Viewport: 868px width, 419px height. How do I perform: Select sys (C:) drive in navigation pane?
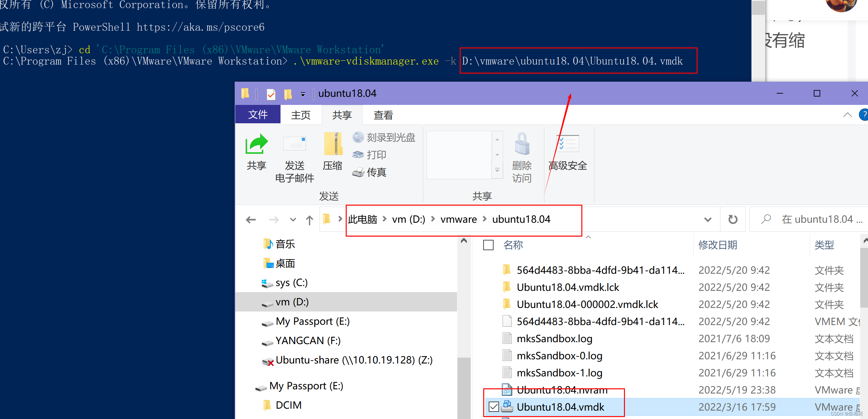tap(291, 282)
